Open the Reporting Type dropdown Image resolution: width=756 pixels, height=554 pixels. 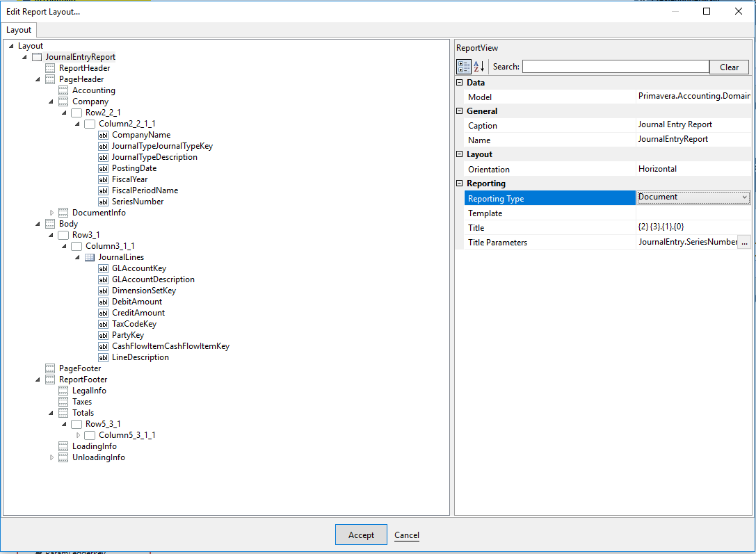tap(744, 197)
